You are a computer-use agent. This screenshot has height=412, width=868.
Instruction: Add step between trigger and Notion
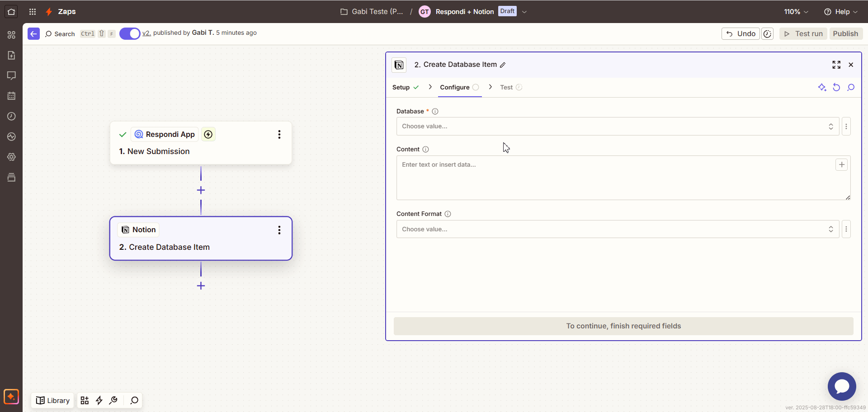tap(201, 190)
